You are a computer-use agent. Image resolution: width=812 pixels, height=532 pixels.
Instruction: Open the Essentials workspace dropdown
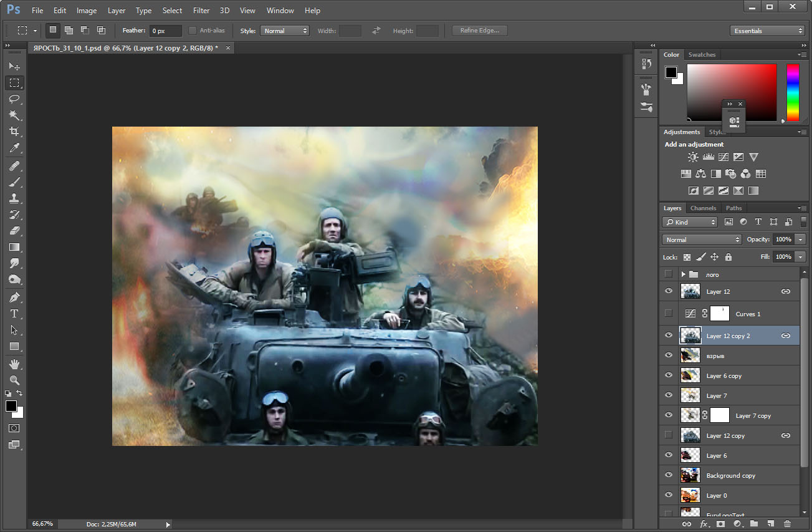767,31
